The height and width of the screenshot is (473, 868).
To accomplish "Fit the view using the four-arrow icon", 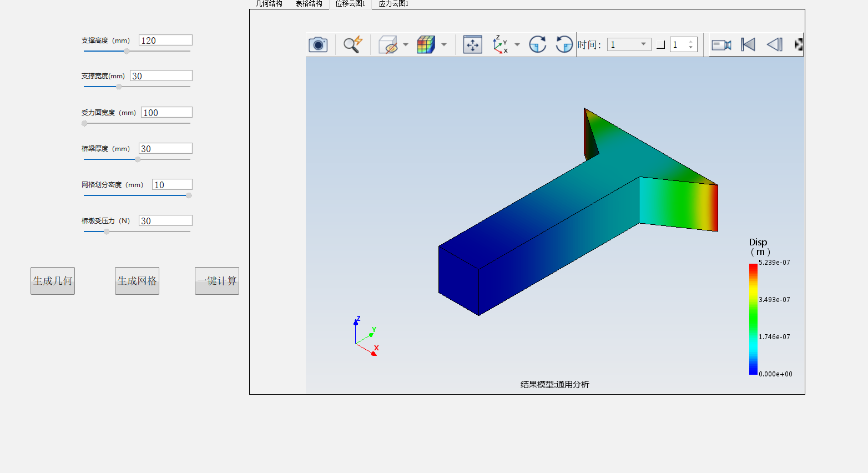I will pyautogui.click(x=472, y=44).
